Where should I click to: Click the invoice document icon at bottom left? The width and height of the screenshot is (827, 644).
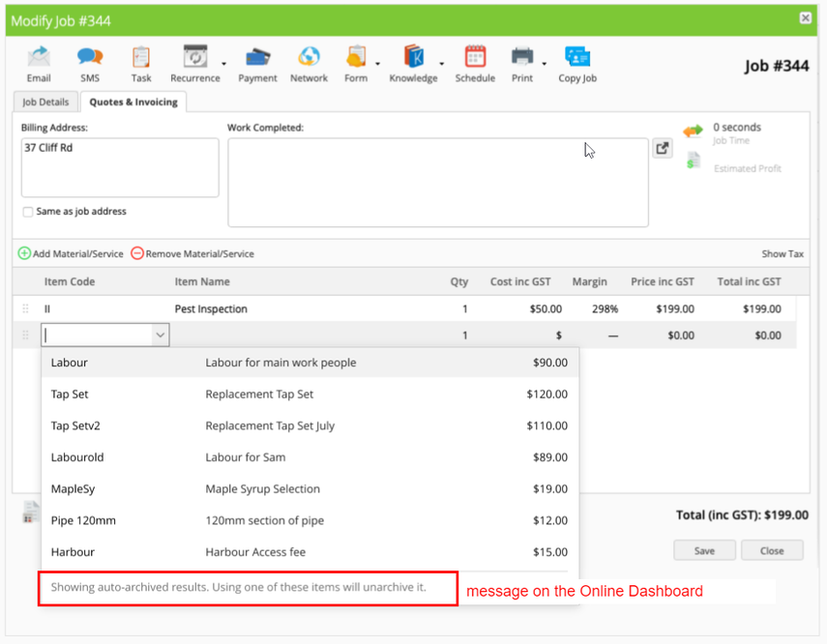click(31, 512)
